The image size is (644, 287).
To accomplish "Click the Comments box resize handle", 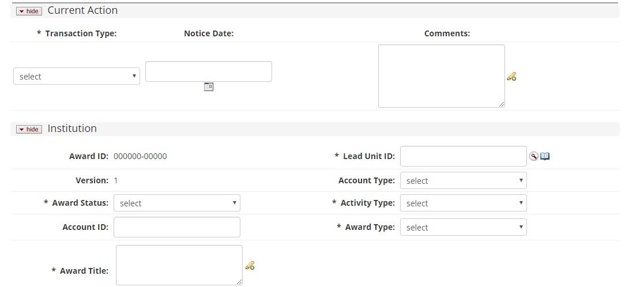I will tap(502, 104).
